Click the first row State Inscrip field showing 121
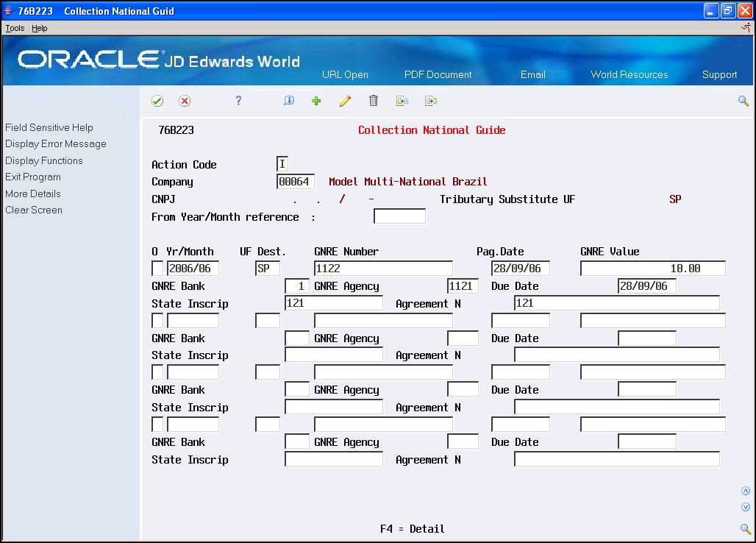This screenshot has height=543, width=756. [334, 303]
